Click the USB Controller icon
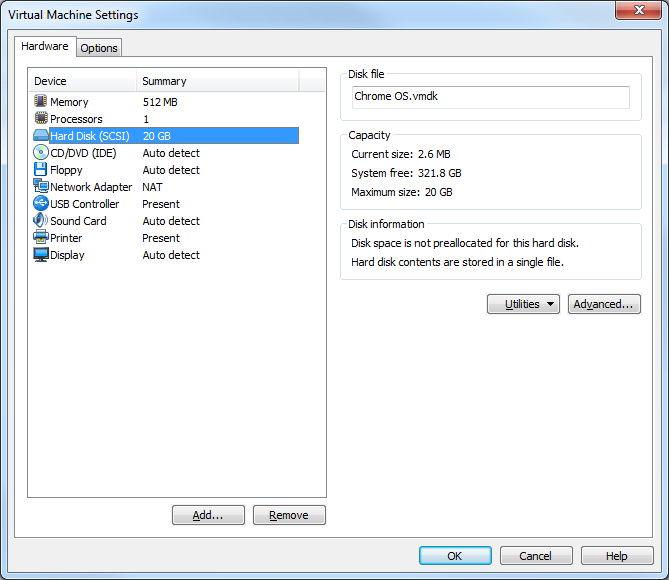 click(x=41, y=204)
